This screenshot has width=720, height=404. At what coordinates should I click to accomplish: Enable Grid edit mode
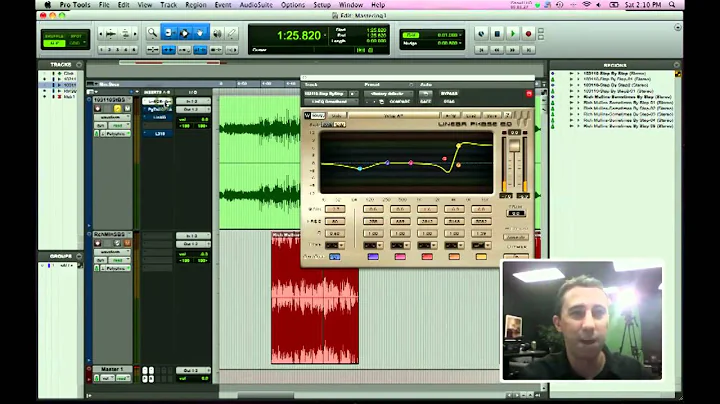(75, 43)
